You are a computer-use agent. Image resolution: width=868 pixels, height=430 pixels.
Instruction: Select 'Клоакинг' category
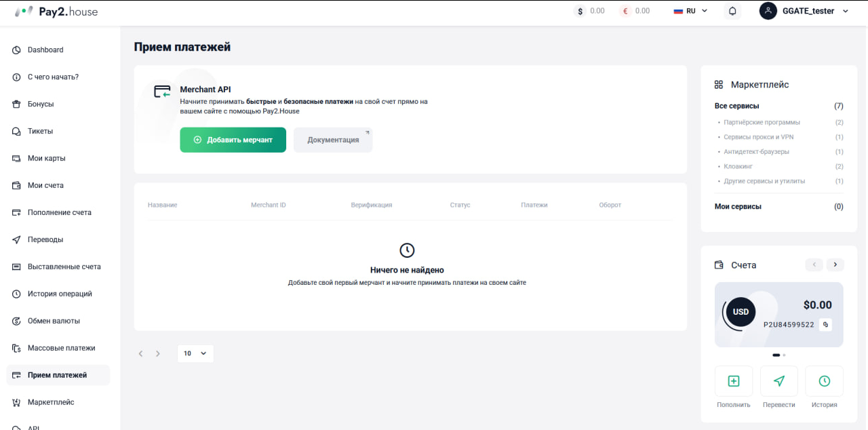pos(738,167)
